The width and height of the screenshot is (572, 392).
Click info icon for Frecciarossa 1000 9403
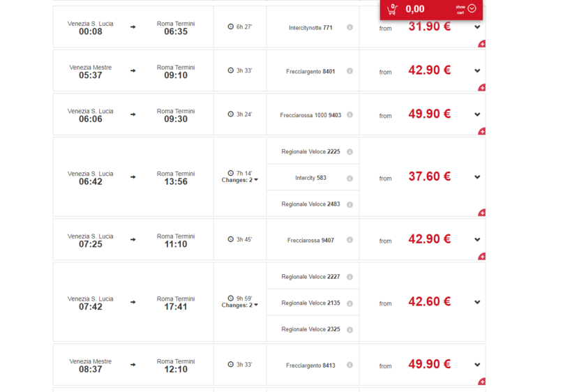point(349,115)
